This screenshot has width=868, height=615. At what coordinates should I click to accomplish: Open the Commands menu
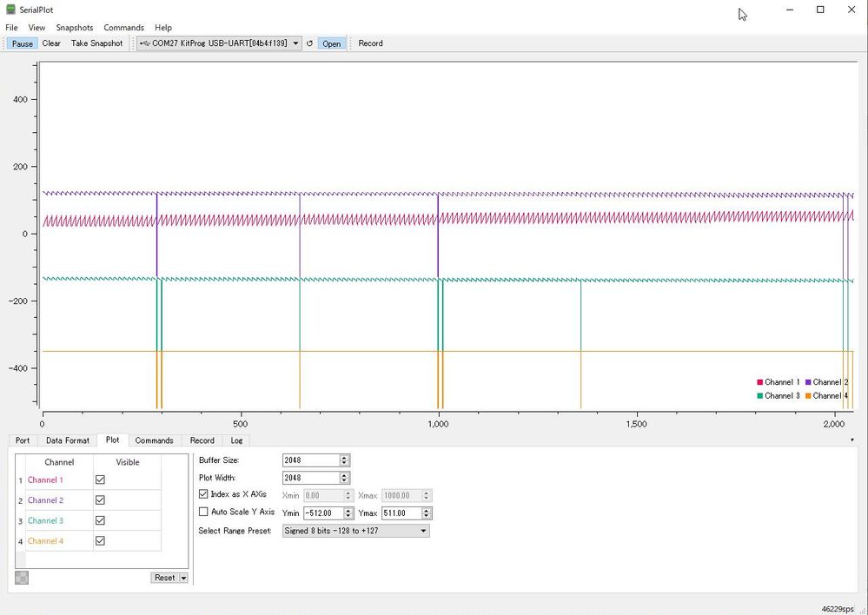point(123,27)
